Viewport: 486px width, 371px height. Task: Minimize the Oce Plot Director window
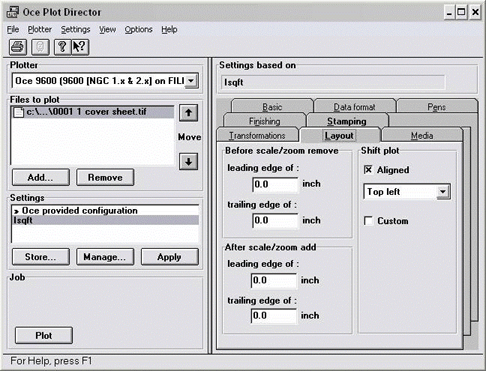pyautogui.click(x=450, y=13)
